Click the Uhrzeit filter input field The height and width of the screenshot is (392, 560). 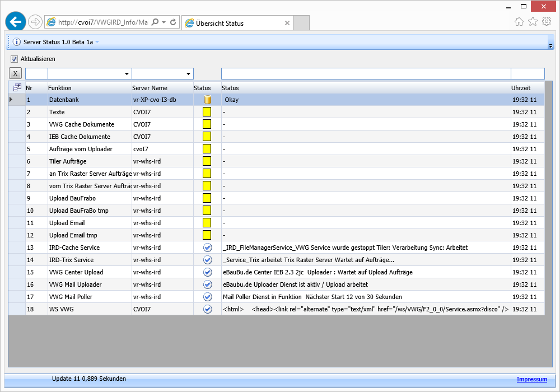point(528,74)
